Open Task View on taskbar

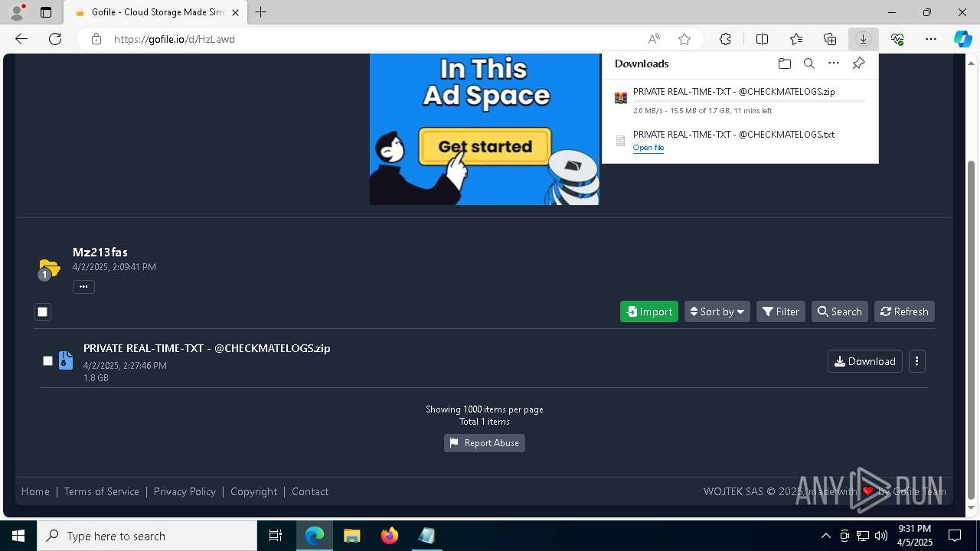coord(276,536)
